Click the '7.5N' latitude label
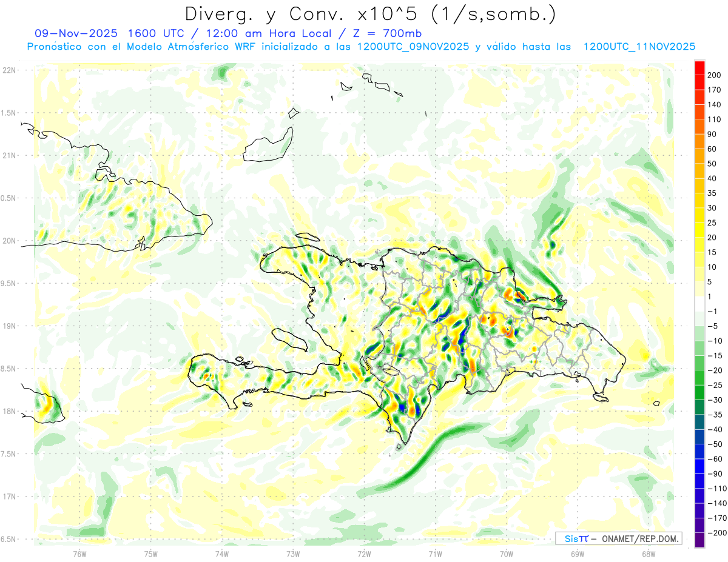Image resolution: width=728 pixels, height=562 pixels. 8,453
